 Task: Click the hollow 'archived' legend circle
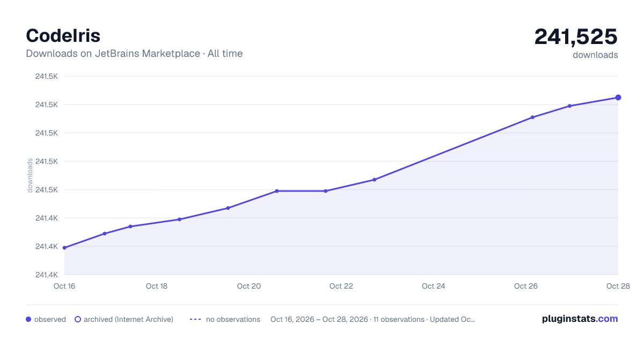pyautogui.click(x=78, y=319)
